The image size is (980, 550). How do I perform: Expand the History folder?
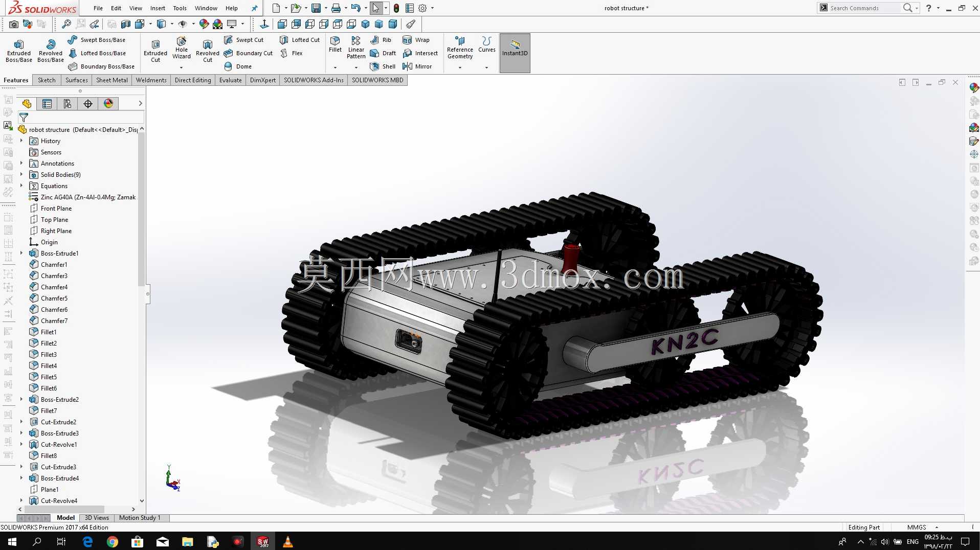coord(21,141)
